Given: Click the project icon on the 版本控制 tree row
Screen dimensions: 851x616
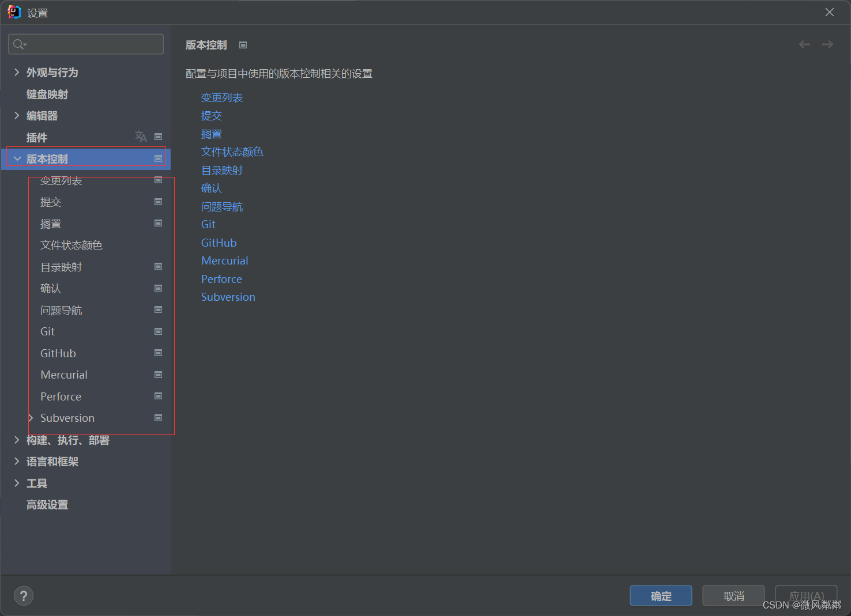Looking at the screenshot, I should 158,158.
